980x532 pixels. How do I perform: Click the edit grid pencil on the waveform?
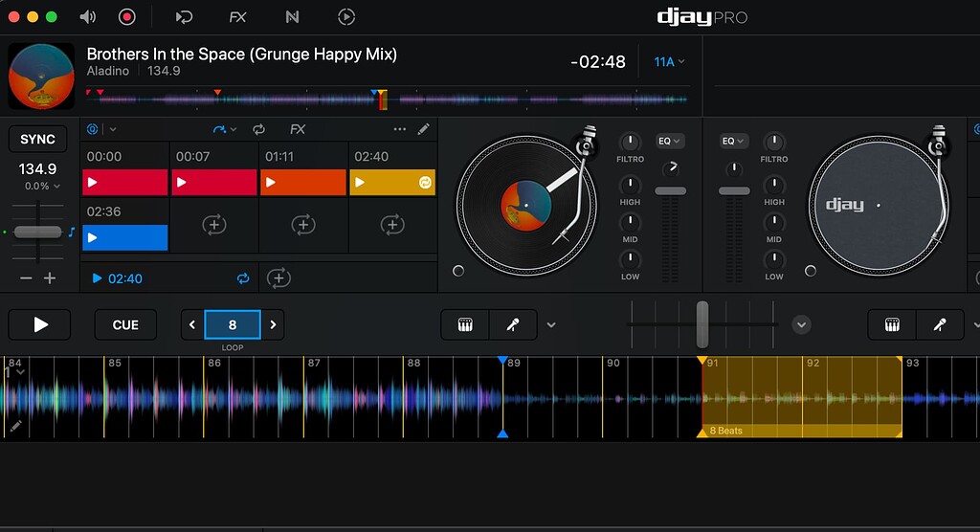tap(15, 426)
